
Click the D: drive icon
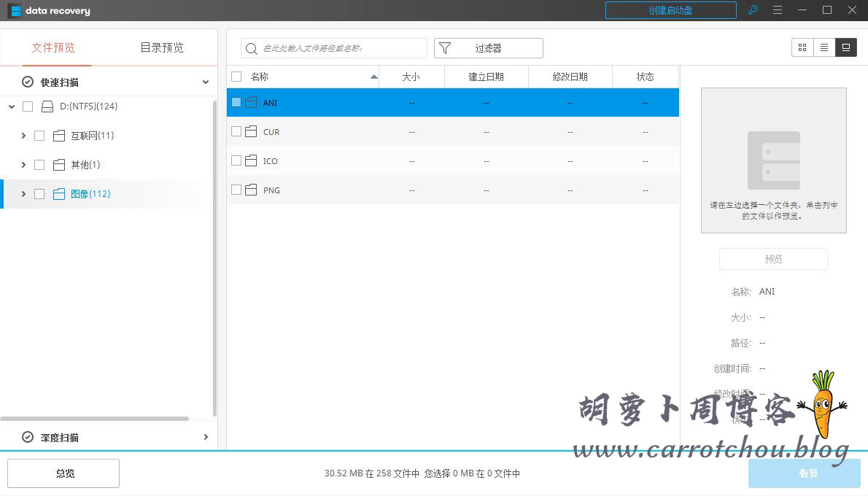(47, 106)
